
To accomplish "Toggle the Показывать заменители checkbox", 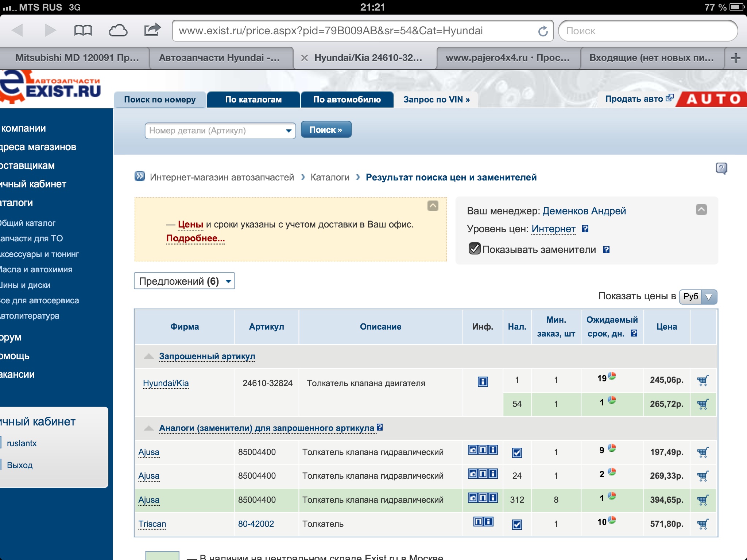I will coord(474,249).
